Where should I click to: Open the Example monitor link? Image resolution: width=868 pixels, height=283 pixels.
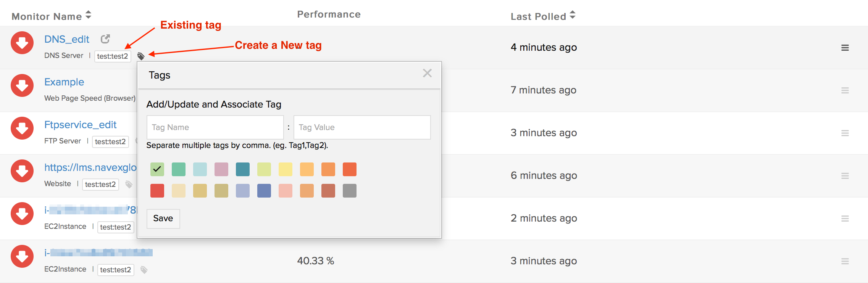tap(64, 82)
